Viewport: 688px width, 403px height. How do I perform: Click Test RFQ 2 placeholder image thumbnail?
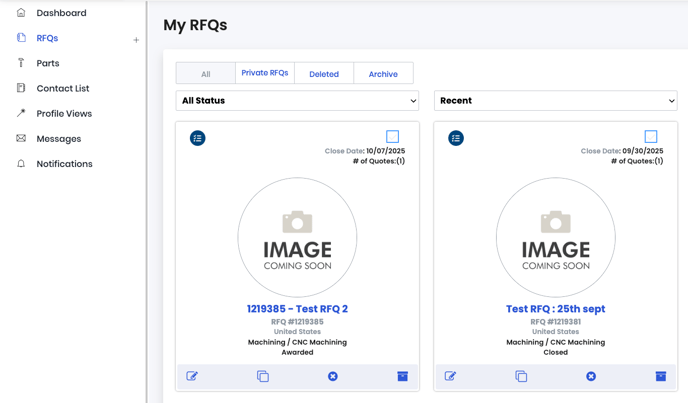pyautogui.click(x=297, y=238)
